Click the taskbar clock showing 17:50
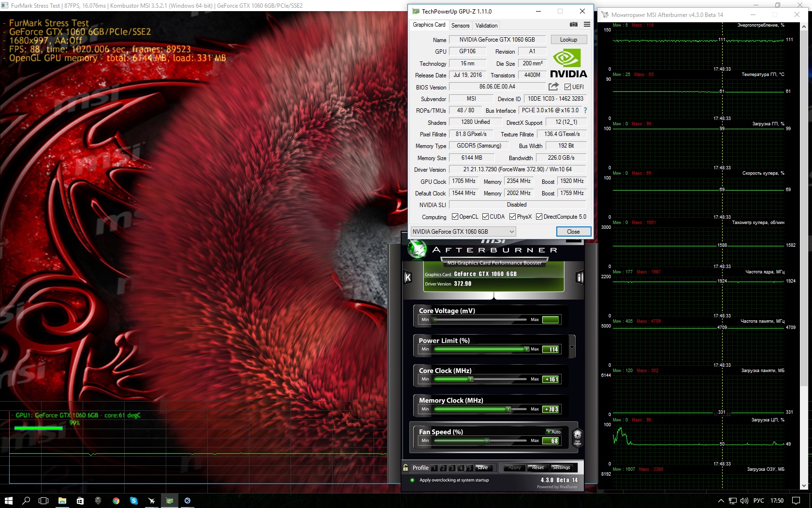 coord(777,501)
